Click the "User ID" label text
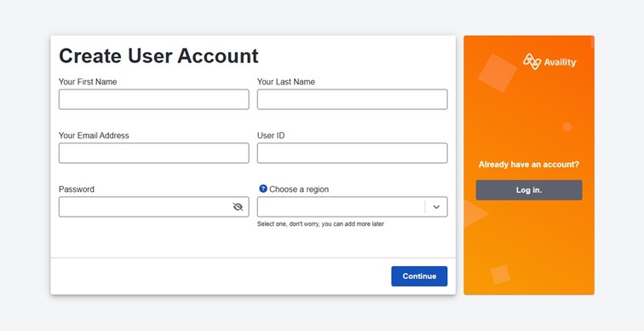 point(271,136)
